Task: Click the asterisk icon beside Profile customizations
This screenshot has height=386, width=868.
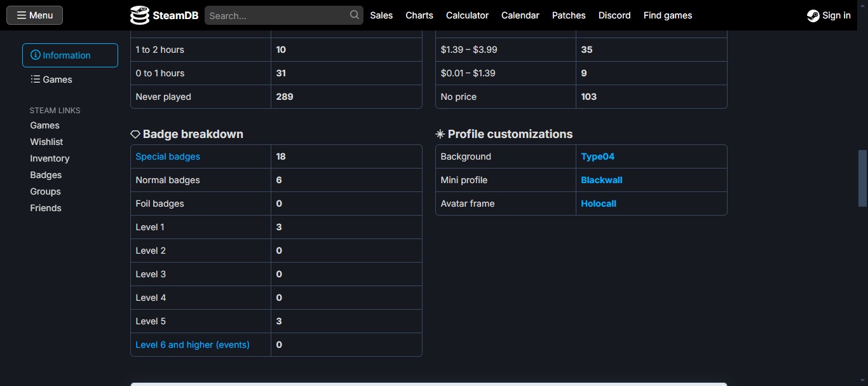Action: click(439, 134)
